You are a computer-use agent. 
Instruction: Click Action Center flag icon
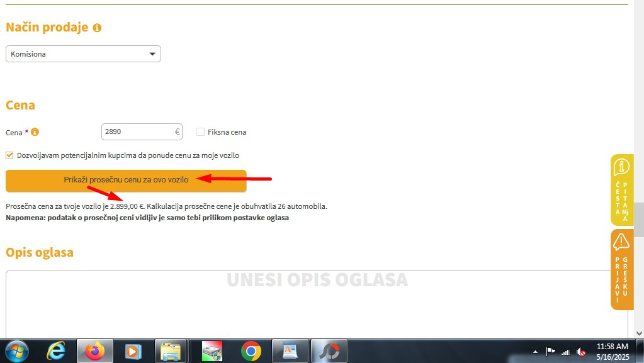(550, 352)
